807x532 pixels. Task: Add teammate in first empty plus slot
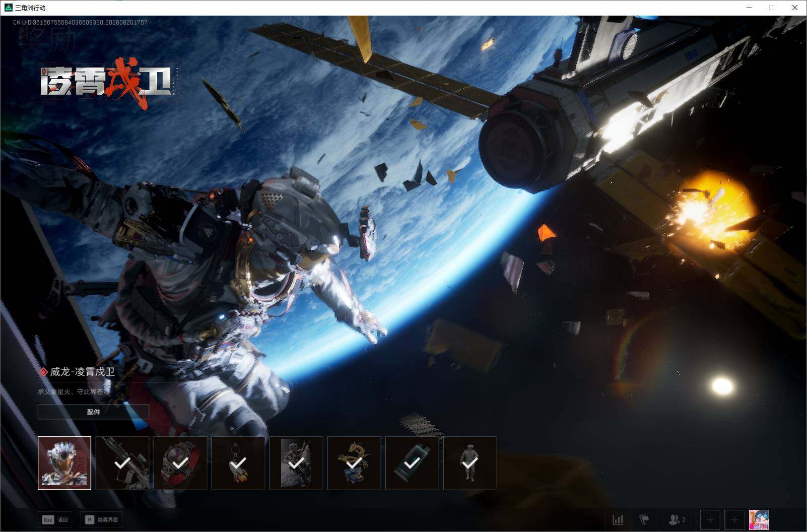pyautogui.click(x=710, y=519)
